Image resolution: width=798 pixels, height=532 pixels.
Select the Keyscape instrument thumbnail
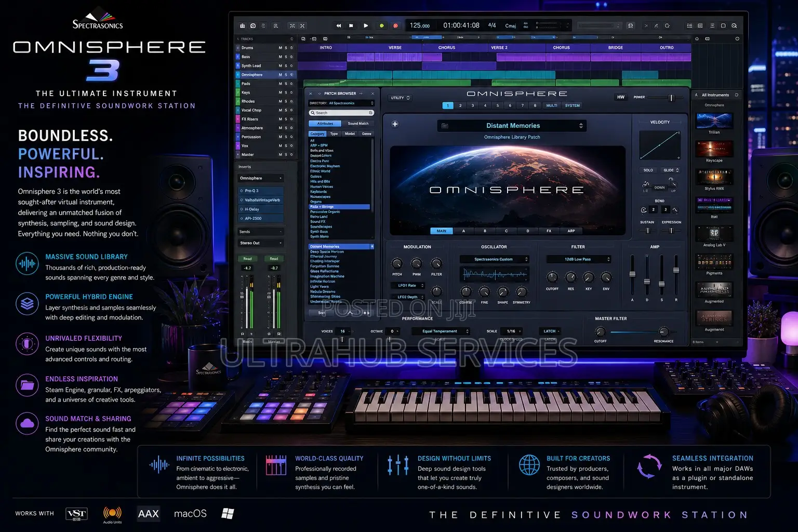[714, 149]
